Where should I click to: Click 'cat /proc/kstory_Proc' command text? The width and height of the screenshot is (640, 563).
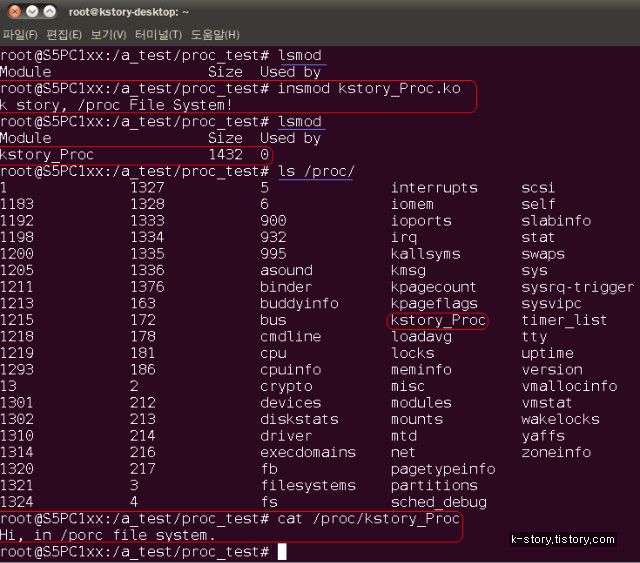369,519
